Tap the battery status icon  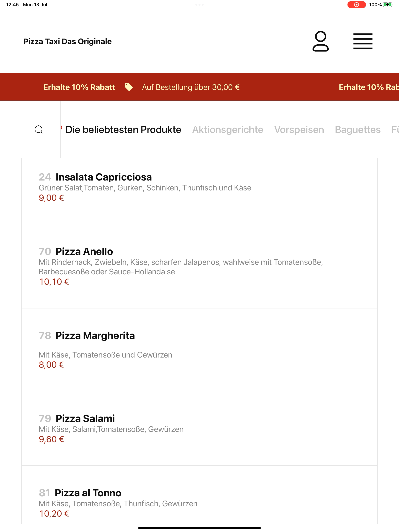pos(388,4)
